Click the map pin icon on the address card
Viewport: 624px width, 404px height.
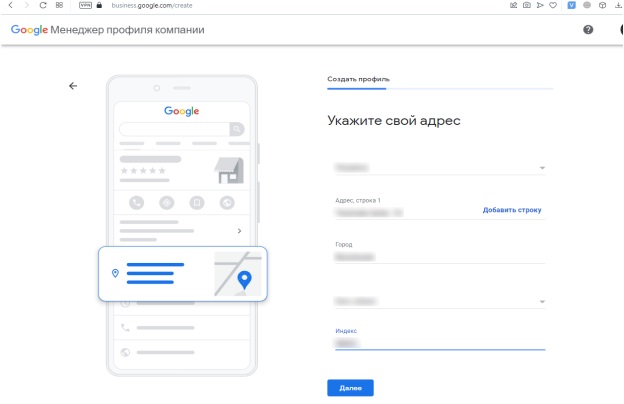[x=243, y=278]
